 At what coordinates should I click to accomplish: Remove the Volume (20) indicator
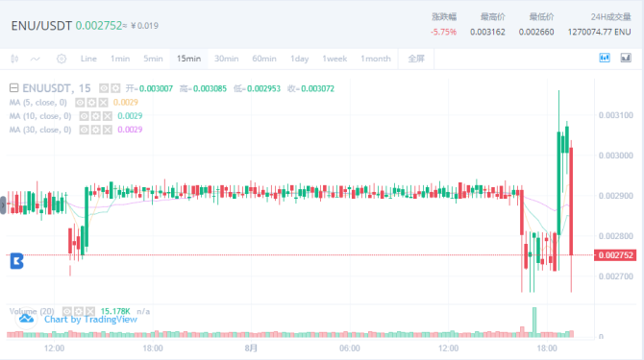tap(90, 311)
